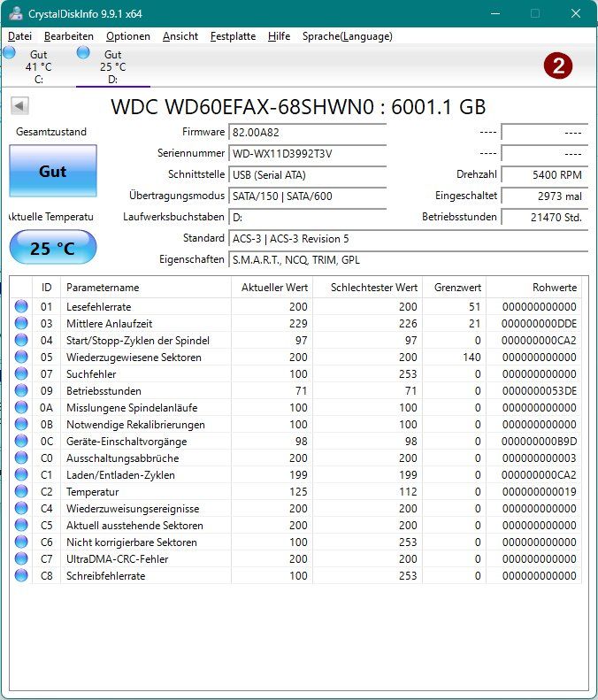The width and height of the screenshot is (598, 700).
Task: Select the UltraDMA-CRC-Fehler parameter name
Action: (x=118, y=559)
